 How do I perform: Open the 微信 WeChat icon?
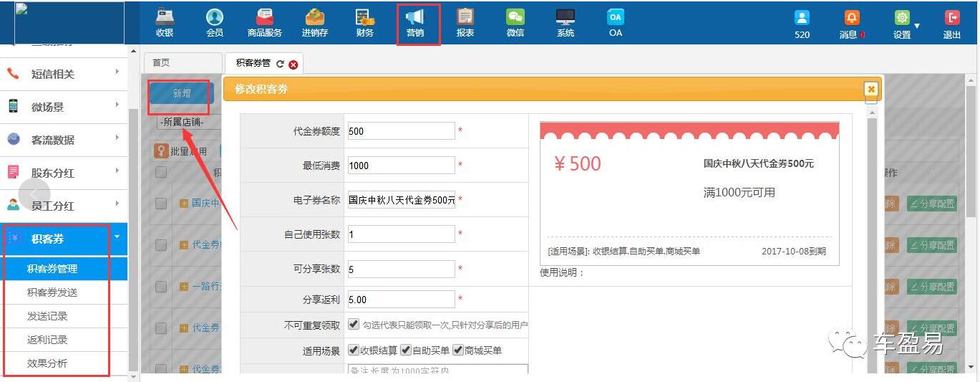point(515,22)
